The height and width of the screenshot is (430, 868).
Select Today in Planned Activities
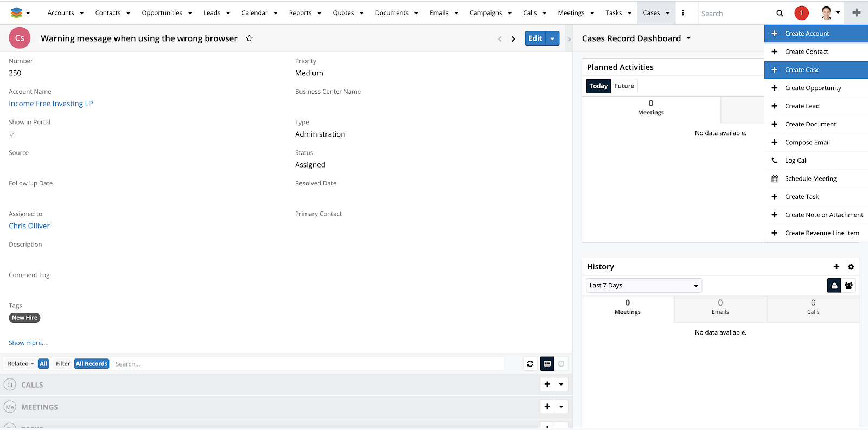point(598,86)
